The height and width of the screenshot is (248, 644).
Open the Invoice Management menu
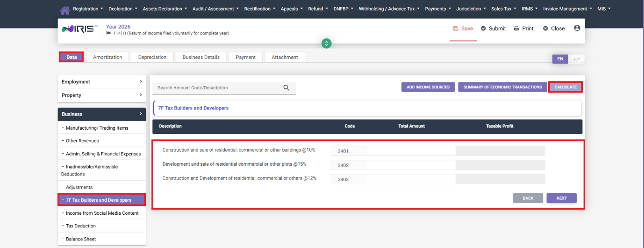(568, 9)
